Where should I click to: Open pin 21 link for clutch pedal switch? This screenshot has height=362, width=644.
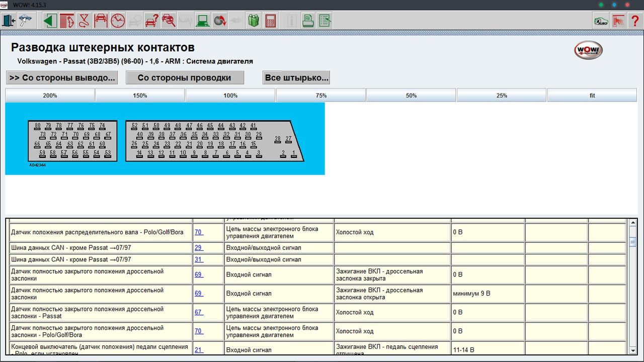coord(199,350)
